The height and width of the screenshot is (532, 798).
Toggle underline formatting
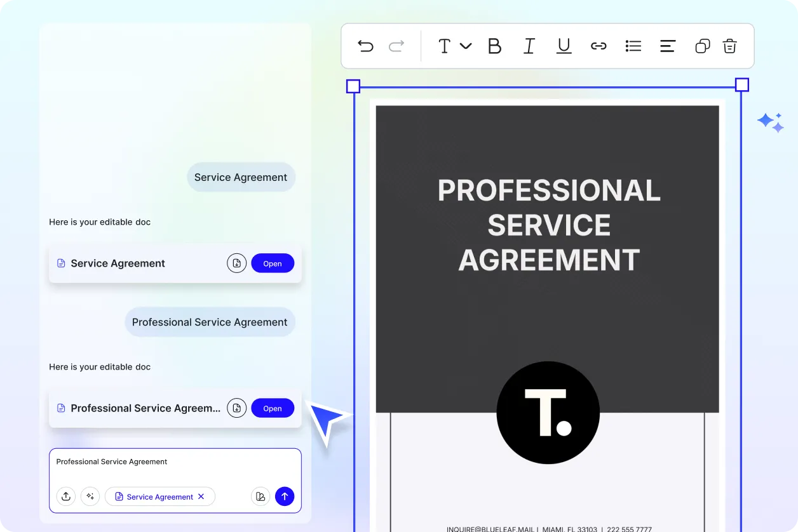click(x=564, y=46)
